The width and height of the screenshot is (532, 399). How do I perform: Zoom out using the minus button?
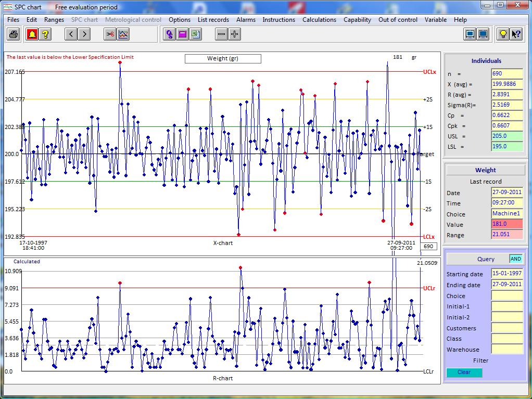221,34
